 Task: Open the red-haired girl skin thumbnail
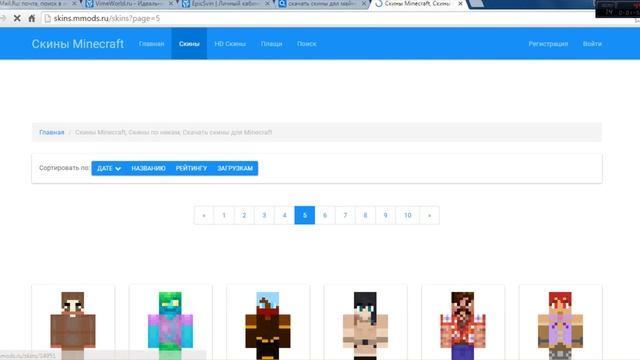tap(560, 325)
